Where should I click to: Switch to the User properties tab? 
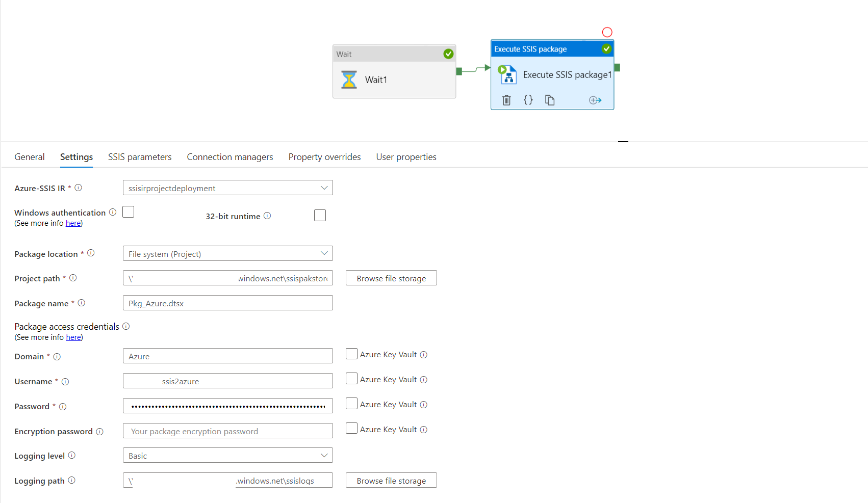406,157
